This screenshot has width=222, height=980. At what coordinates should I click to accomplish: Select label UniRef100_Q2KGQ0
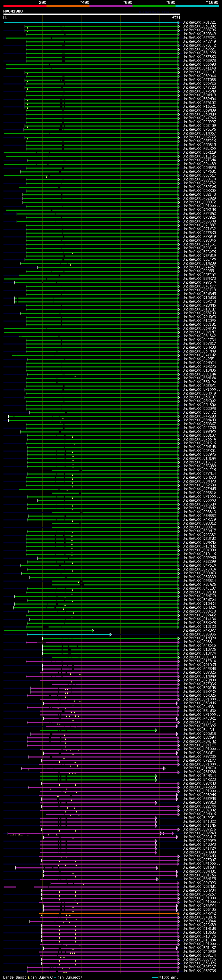click(199, 504)
